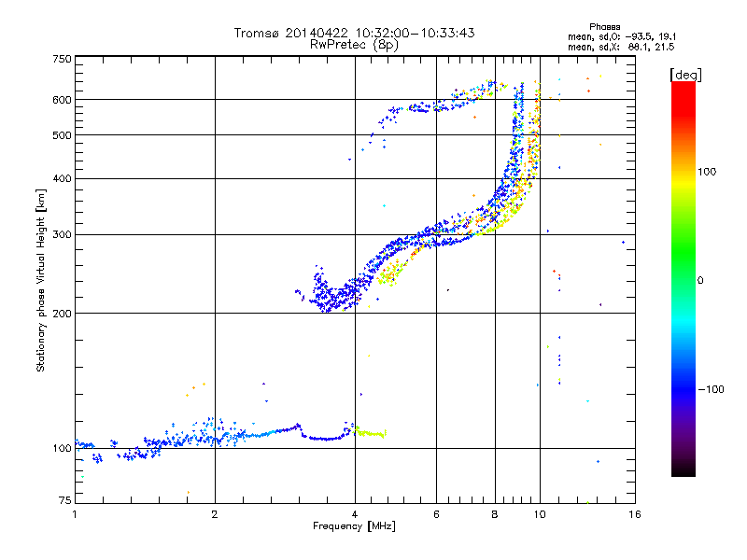
Task: Click the "Phases" header text
Action: pyautogui.click(x=604, y=27)
